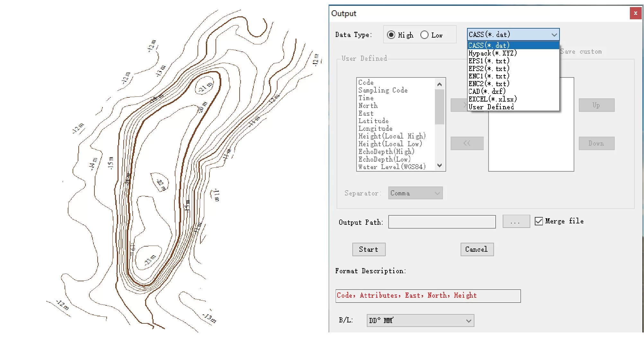This screenshot has width=644, height=343.
Task: Close the Output dialog
Action: (x=635, y=13)
